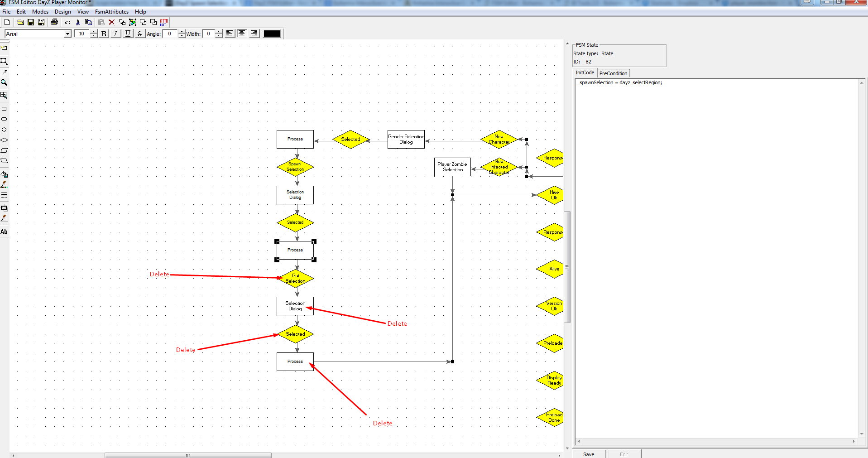868x458 pixels.
Task: Toggle Italic text formatting
Action: click(x=115, y=34)
